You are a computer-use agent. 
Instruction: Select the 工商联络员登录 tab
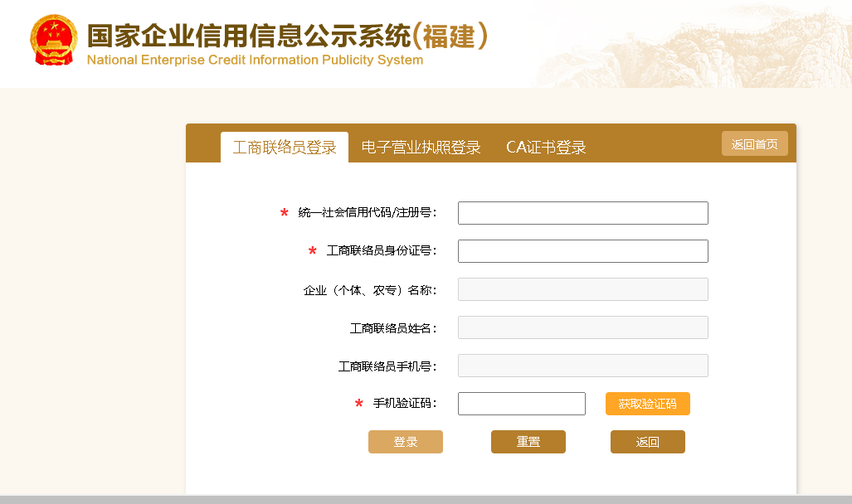click(285, 147)
